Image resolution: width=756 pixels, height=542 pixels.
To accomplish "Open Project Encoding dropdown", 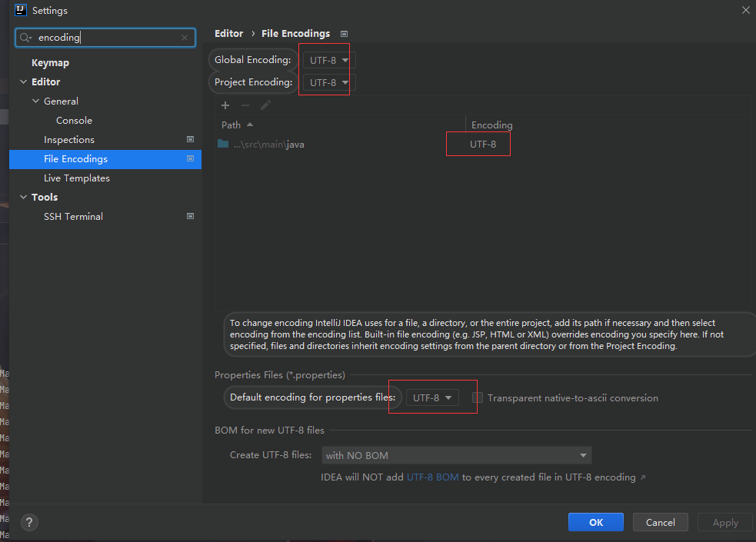I will click(x=329, y=82).
